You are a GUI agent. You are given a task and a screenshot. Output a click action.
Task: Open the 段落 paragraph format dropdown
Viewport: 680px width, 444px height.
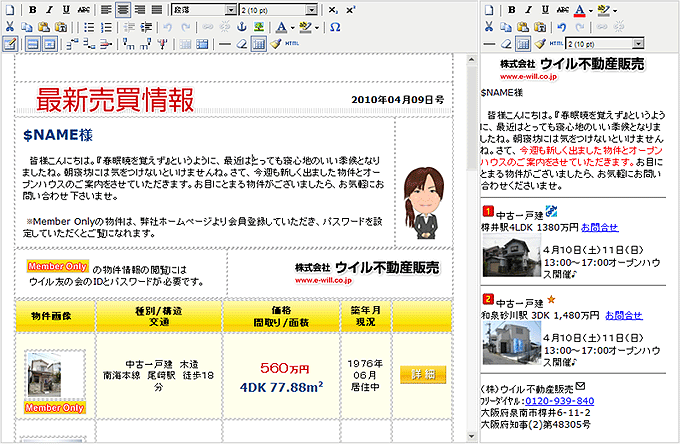click(230, 10)
